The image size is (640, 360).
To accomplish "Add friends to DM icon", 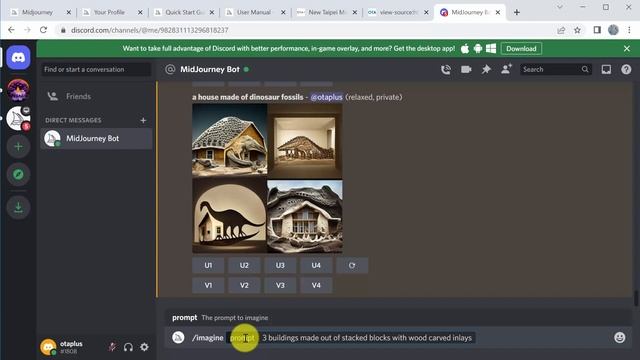I will click(506, 69).
